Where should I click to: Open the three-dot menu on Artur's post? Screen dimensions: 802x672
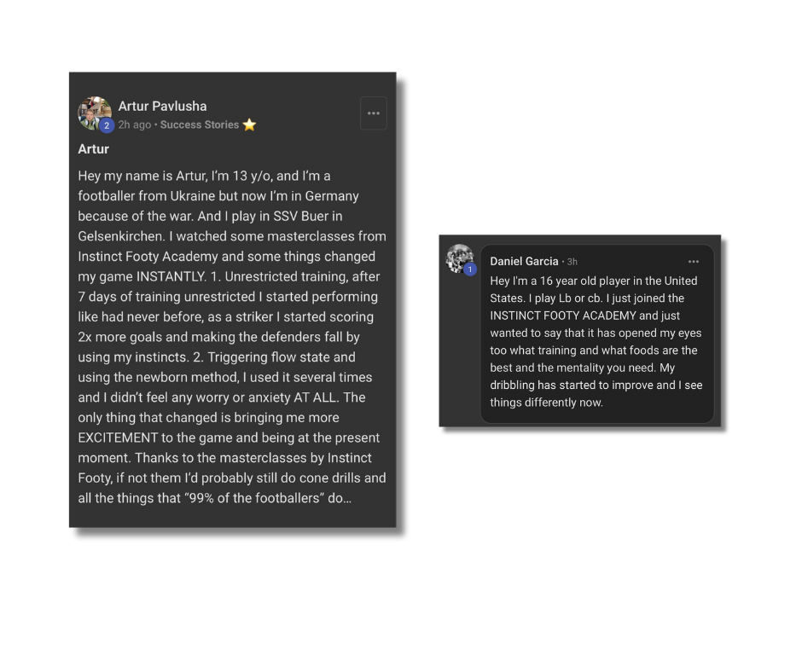coord(374,113)
